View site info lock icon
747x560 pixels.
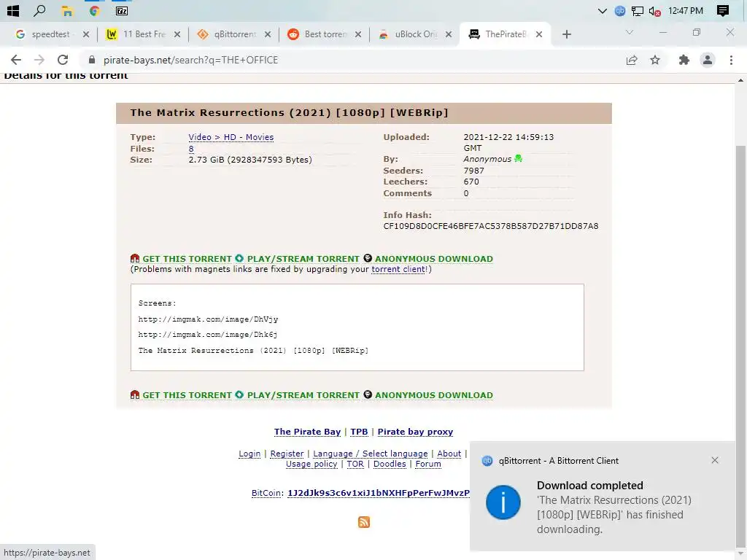[x=92, y=60]
